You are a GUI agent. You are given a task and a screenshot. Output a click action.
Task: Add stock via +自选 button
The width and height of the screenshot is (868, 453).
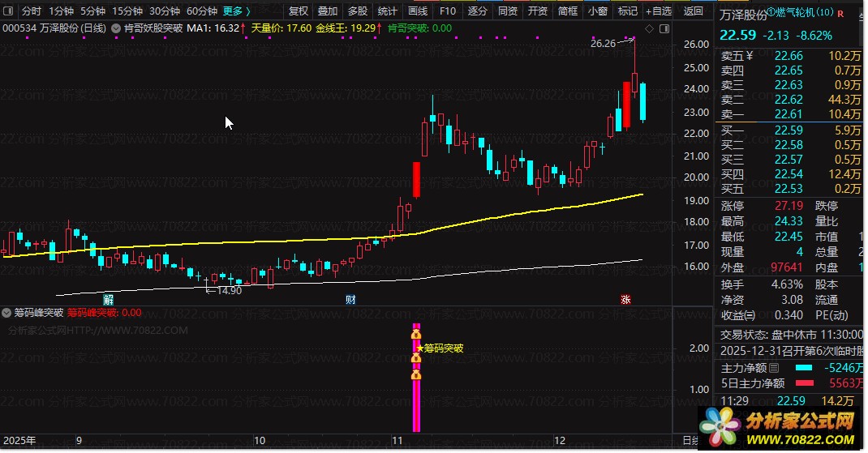pos(659,11)
